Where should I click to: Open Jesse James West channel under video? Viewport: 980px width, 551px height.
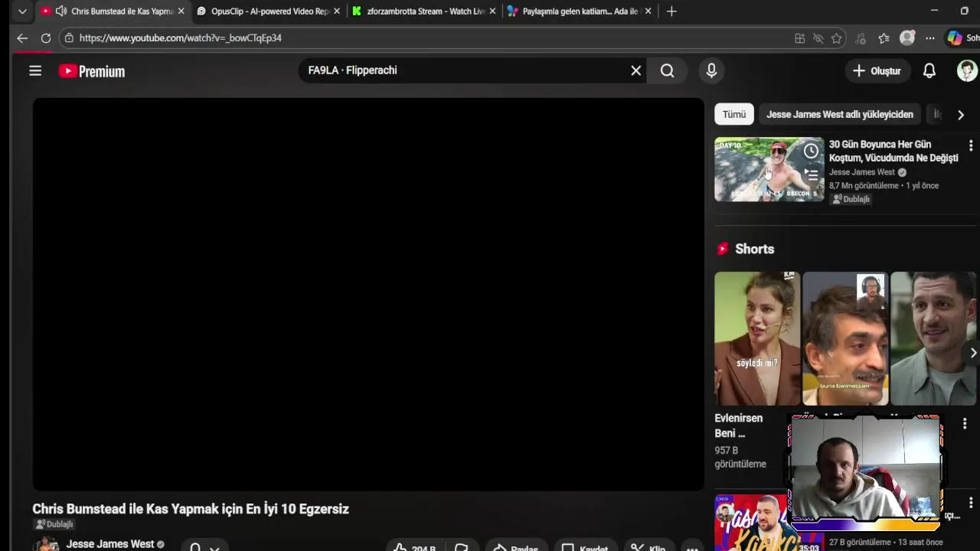click(110, 544)
